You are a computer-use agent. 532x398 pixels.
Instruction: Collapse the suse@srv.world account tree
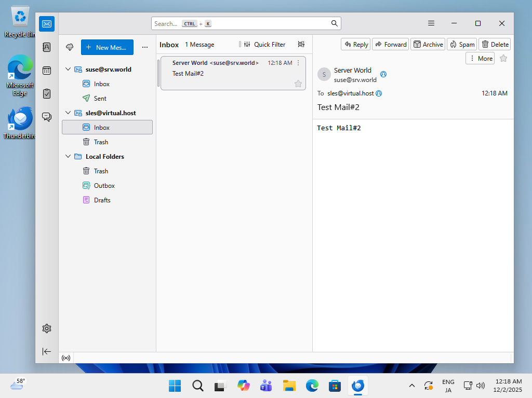[x=68, y=69]
